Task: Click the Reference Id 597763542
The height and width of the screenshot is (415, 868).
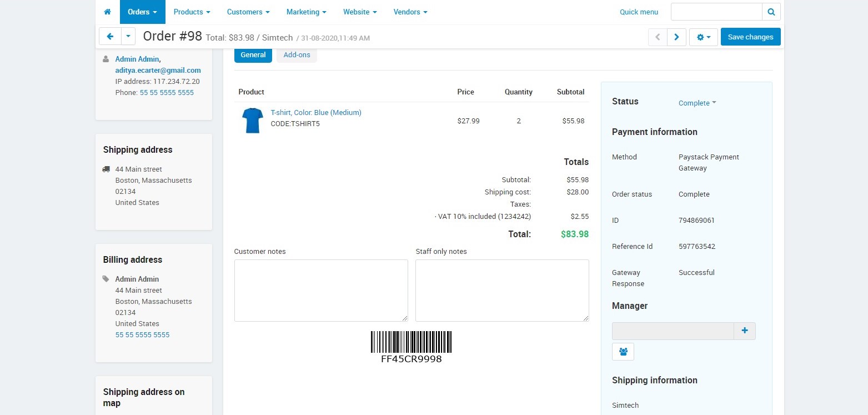Action: click(x=697, y=246)
